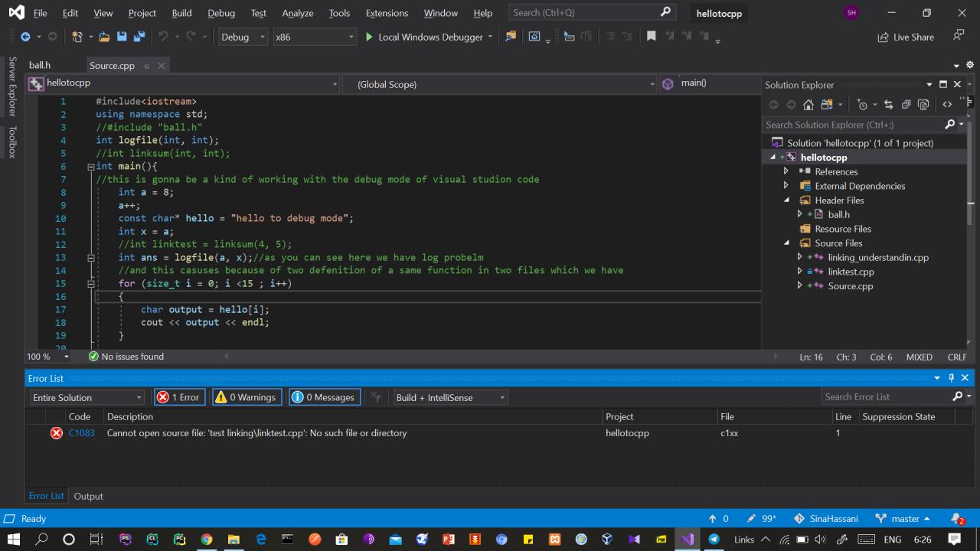Toggle the 1 Error filter
The height and width of the screenshot is (551, 980).
[179, 396]
